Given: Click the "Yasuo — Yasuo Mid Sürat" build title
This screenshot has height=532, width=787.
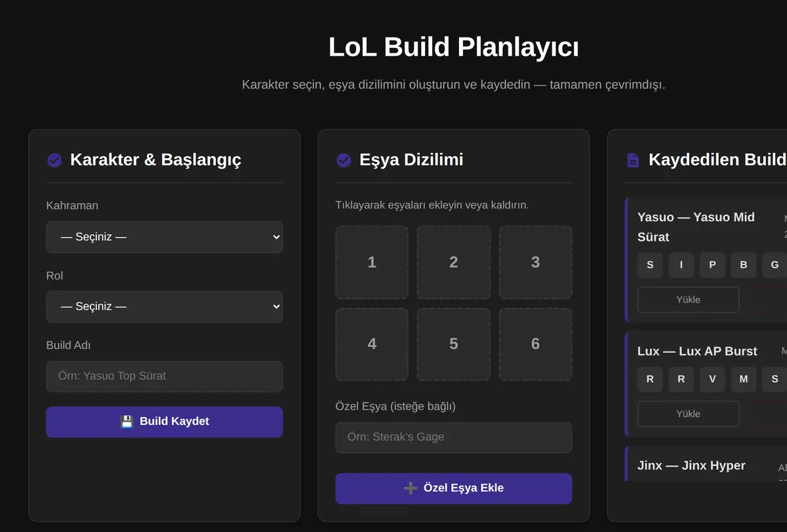Looking at the screenshot, I should (696, 227).
